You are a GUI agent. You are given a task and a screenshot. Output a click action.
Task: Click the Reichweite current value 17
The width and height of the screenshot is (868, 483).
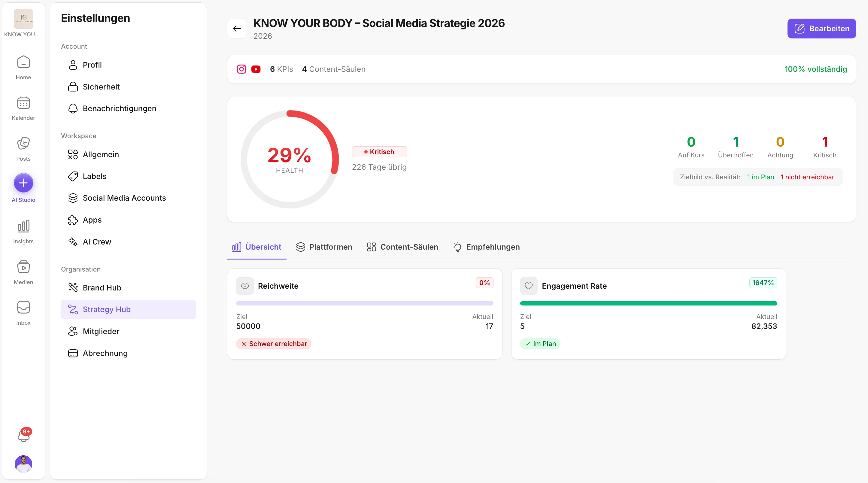[x=489, y=326]
